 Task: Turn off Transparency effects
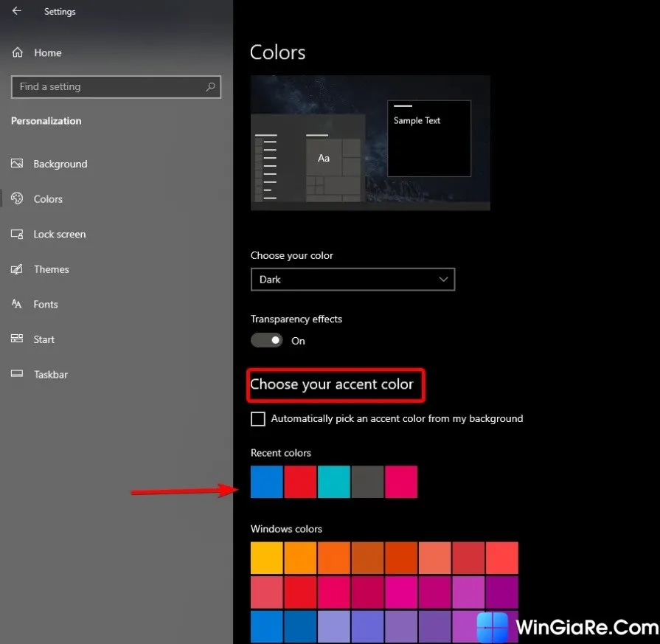(266, 340)
